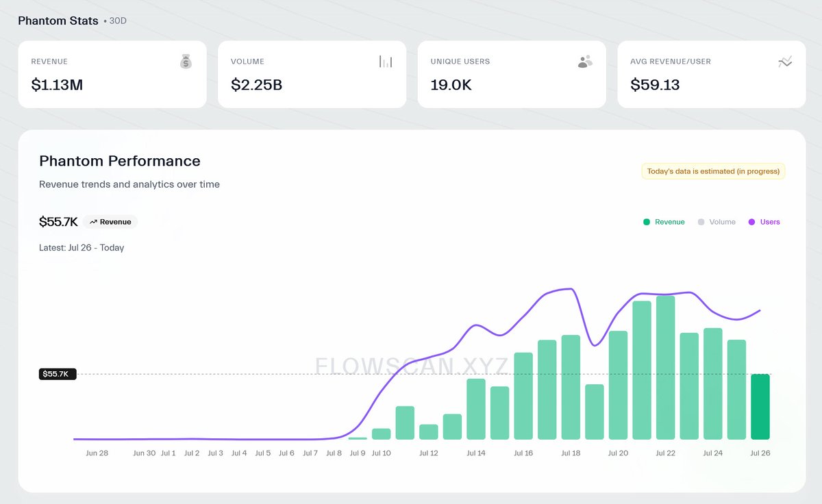Click the Jul 9 axis label
This screenshot has height=504, width=822.
pos(358,453)
